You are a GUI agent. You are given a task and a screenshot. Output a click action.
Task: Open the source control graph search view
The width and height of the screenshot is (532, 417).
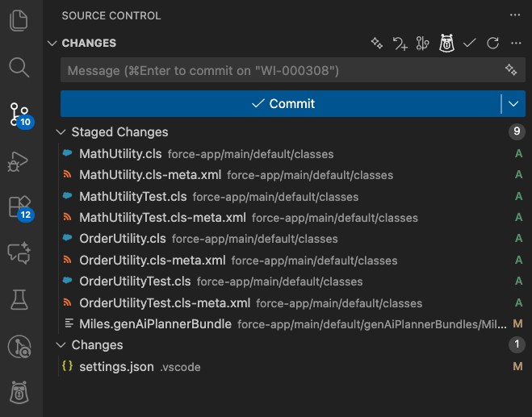click(x=19, y=347)
